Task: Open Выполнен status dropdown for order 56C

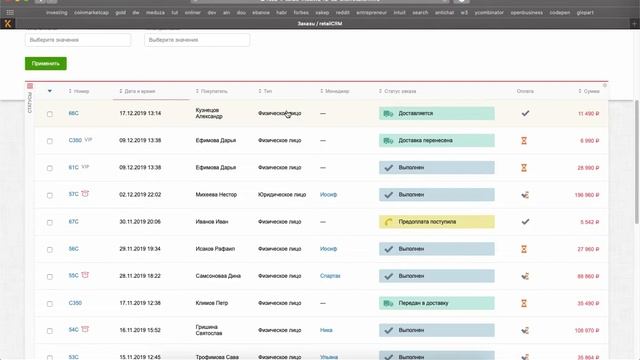Action: pos(437,249)
